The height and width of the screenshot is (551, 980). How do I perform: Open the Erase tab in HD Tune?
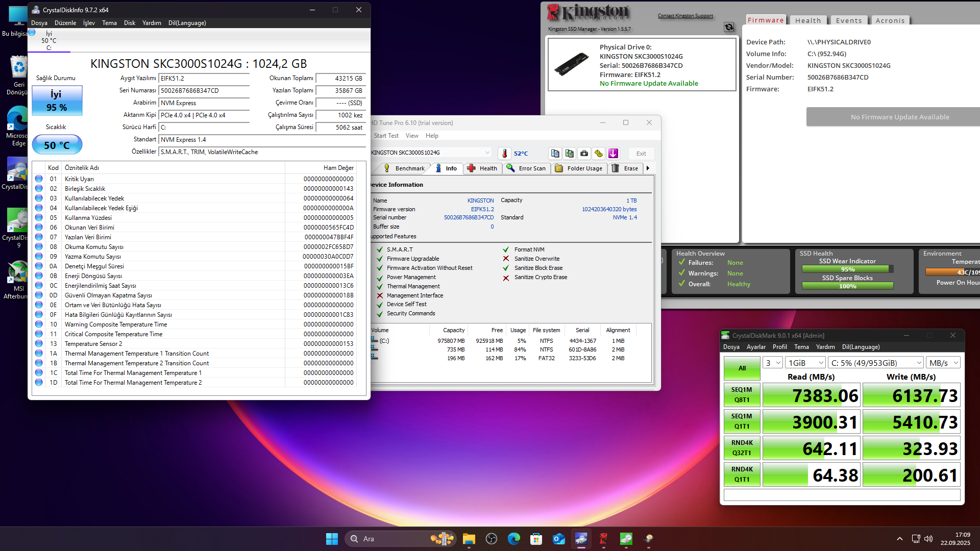(x=625, y=168)
